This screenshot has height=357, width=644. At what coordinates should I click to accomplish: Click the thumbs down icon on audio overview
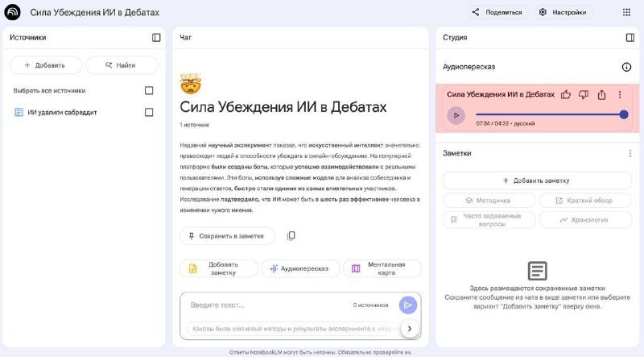584,94
